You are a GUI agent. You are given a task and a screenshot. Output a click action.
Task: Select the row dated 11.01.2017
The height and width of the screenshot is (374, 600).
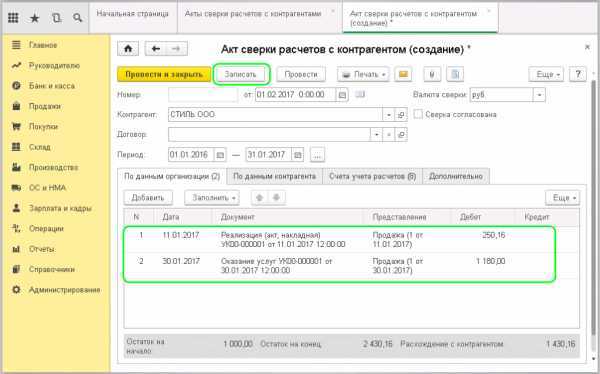tap(351, 240)
